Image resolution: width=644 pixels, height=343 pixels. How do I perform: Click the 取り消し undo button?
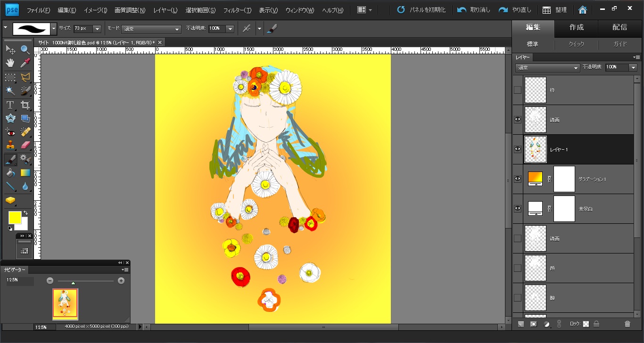pyautogui.click(x=474, y=10)
